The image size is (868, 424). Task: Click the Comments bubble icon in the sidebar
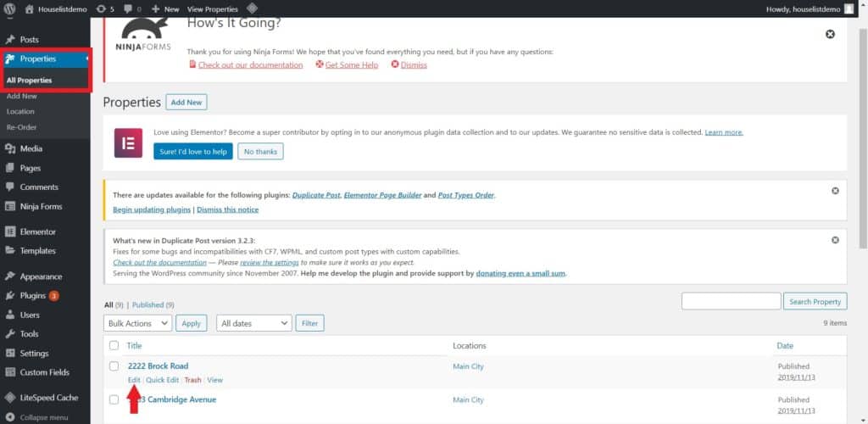[9, 187]
